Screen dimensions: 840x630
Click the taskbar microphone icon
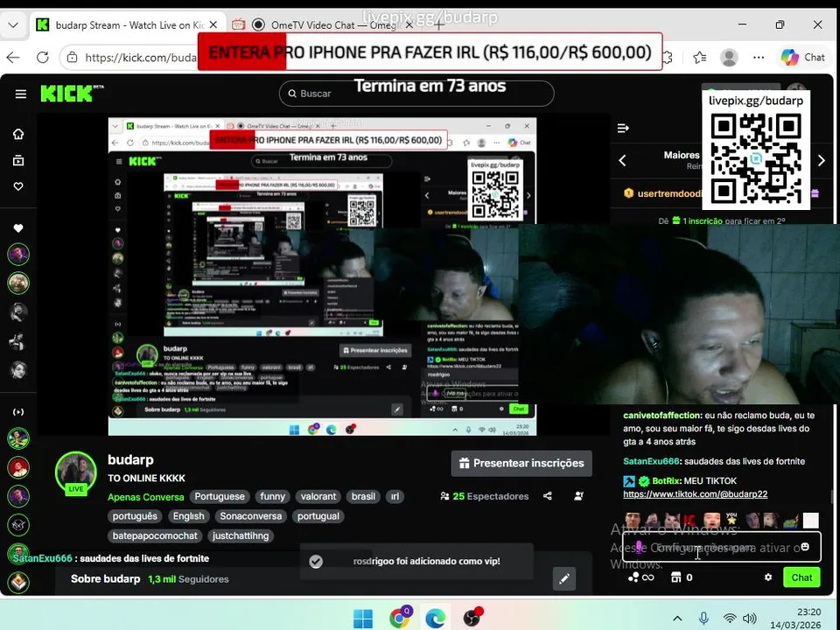tap(703, 619)
